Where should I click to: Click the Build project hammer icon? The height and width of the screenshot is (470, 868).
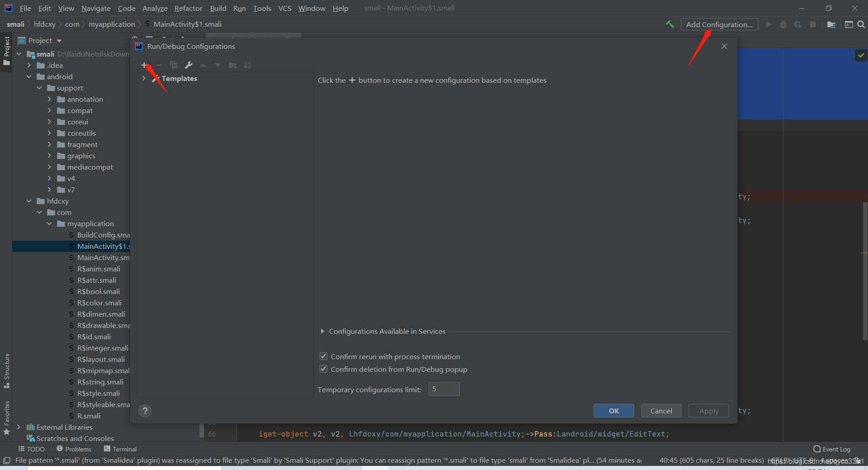coord(670,24)
